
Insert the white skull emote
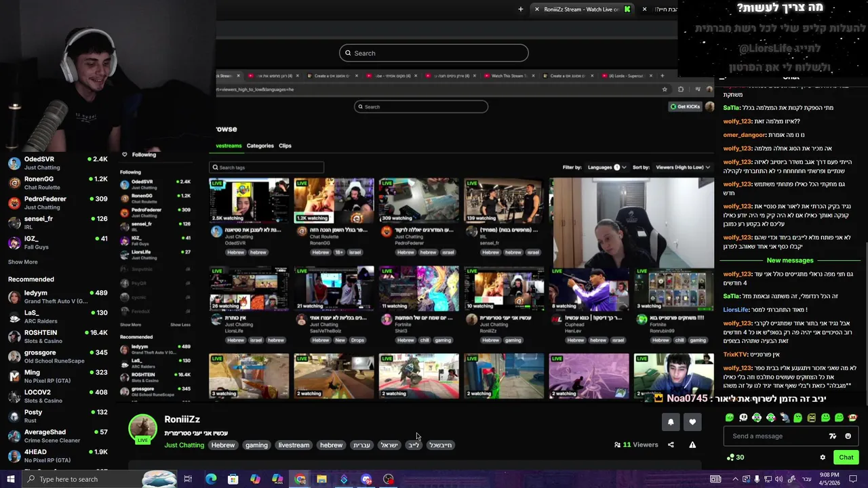743,418
